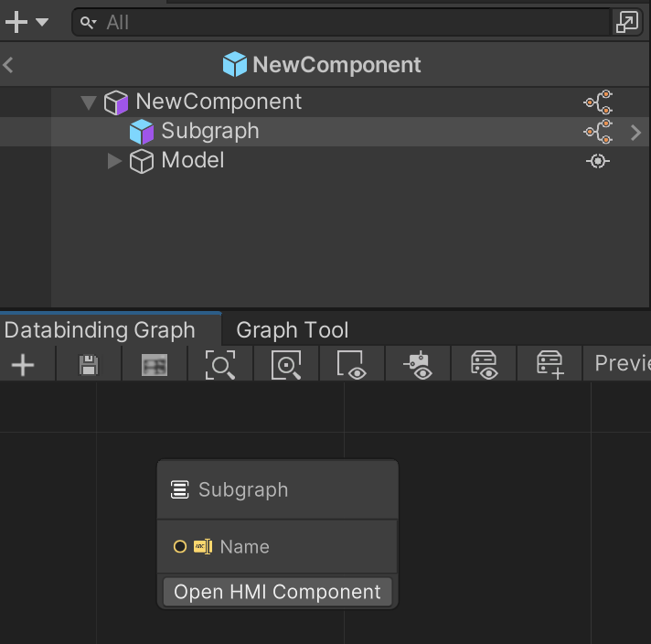Open Subgraph prefab via right chevron
Viewport: 651px width, 644px height.
[x=635, y=133]
